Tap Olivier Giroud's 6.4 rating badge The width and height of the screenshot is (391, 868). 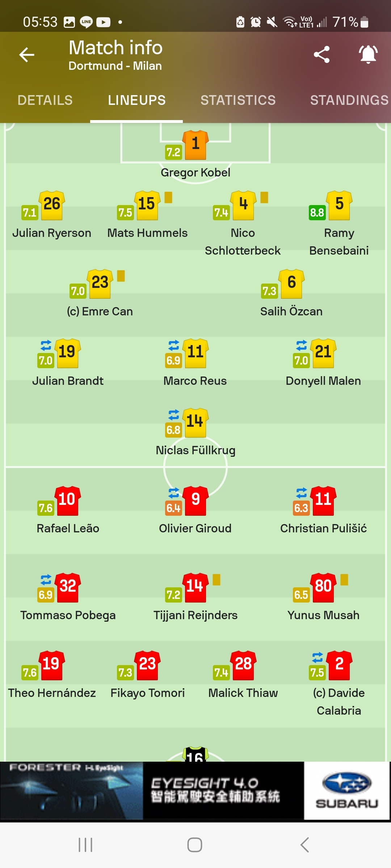pos(174,508)
